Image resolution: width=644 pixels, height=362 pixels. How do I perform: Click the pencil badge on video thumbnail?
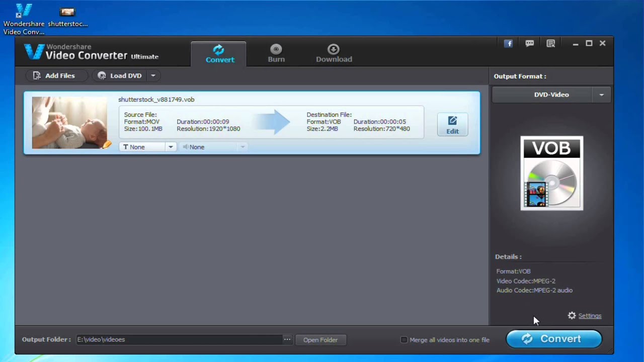click(106, 145)
